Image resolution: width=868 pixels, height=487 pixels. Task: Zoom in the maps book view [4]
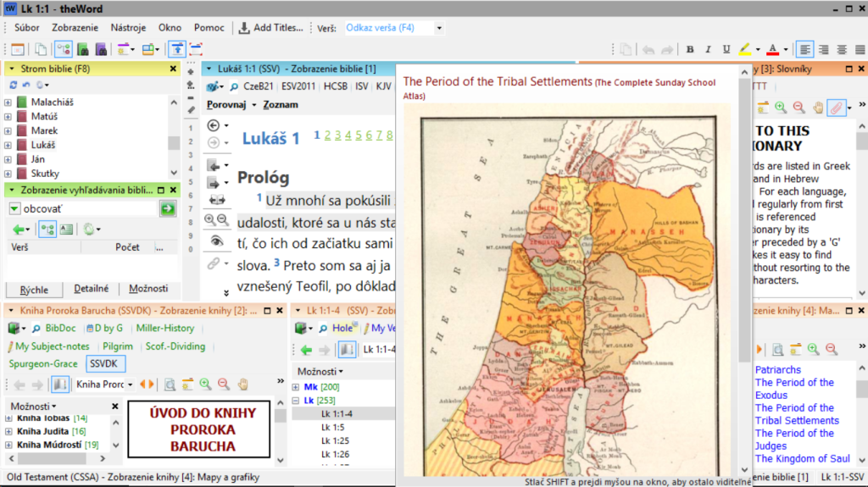(x=813, y=349)
